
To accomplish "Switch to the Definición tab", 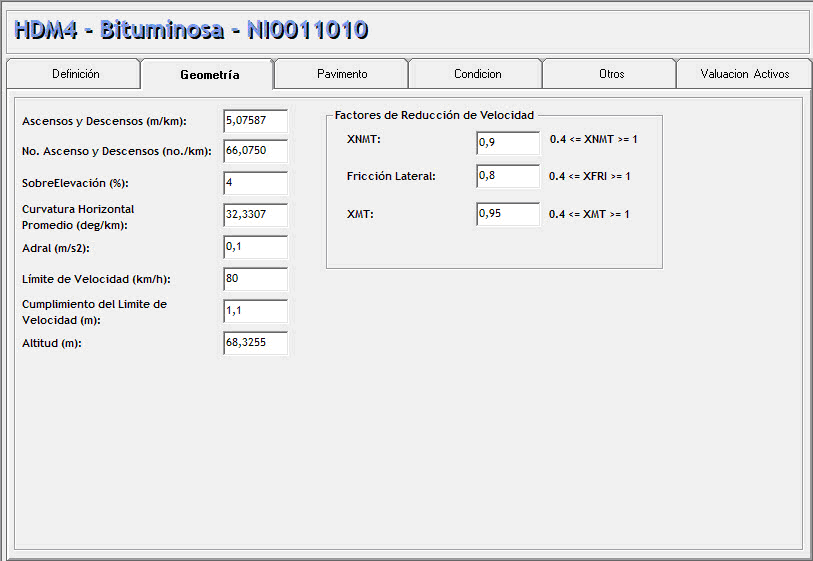I will [75, 74].
